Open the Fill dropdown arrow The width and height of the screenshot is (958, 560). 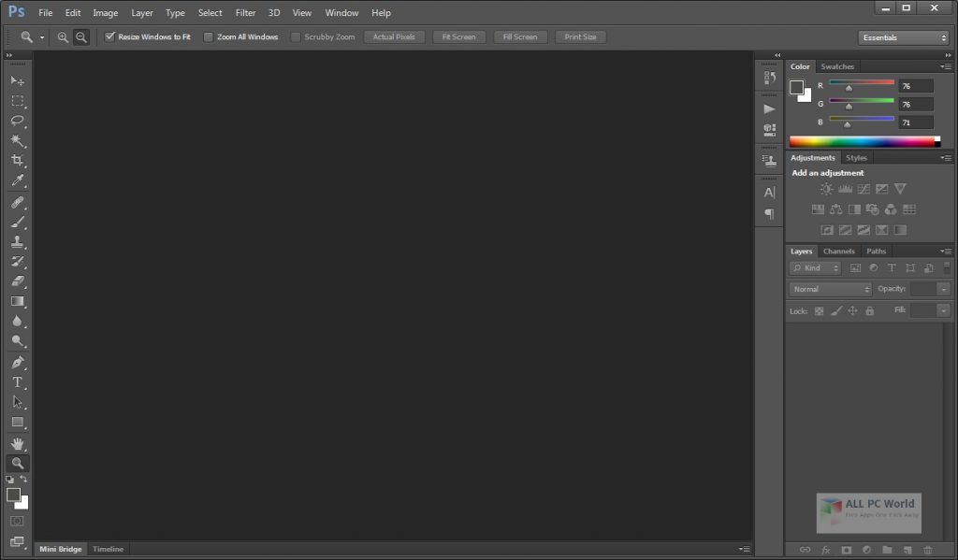(x=944, y=310)
